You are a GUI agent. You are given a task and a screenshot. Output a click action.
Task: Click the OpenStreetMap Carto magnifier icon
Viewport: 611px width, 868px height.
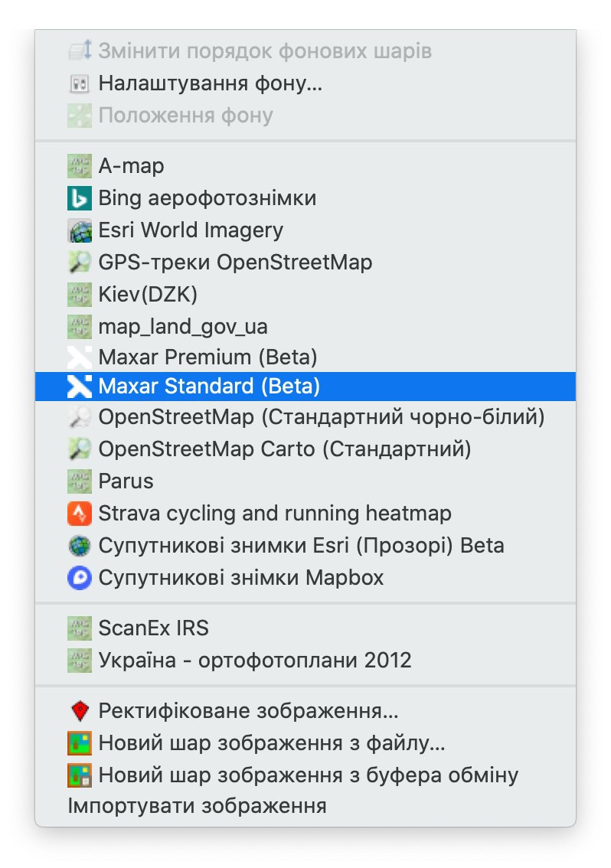pos(79,449)
